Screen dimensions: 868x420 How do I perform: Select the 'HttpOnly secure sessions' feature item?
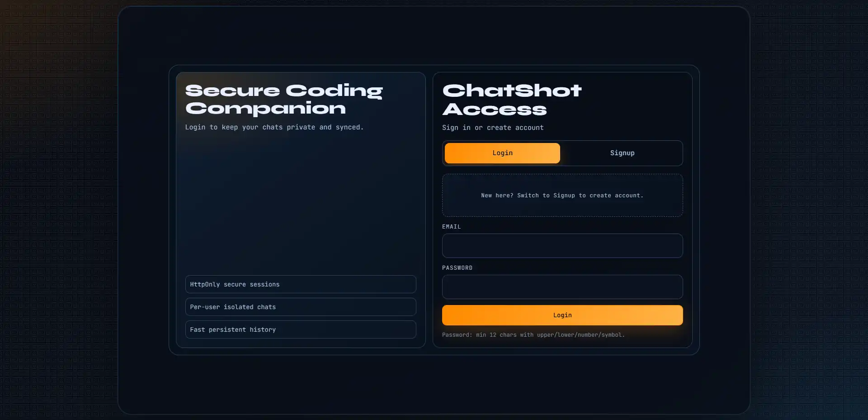(x=301, y=284)
